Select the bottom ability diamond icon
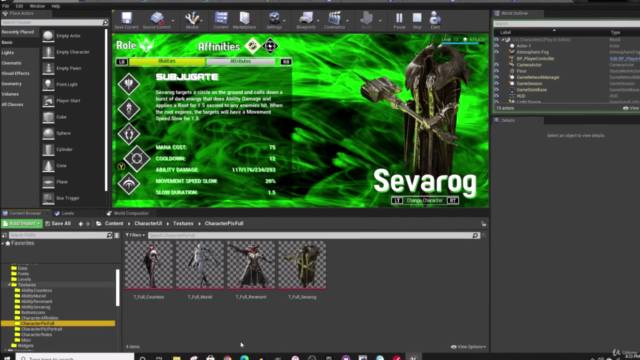This screenshot has height=360, width=640. pos(129,184)
